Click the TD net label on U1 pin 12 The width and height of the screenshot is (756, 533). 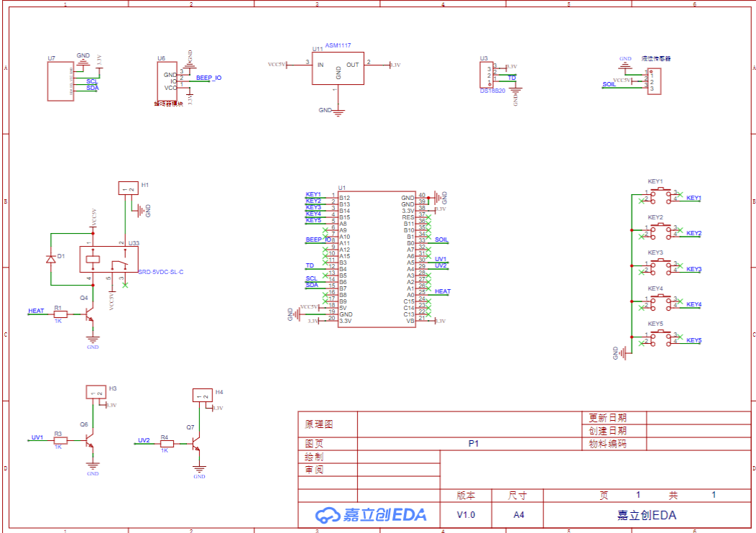tap(310, 265)
